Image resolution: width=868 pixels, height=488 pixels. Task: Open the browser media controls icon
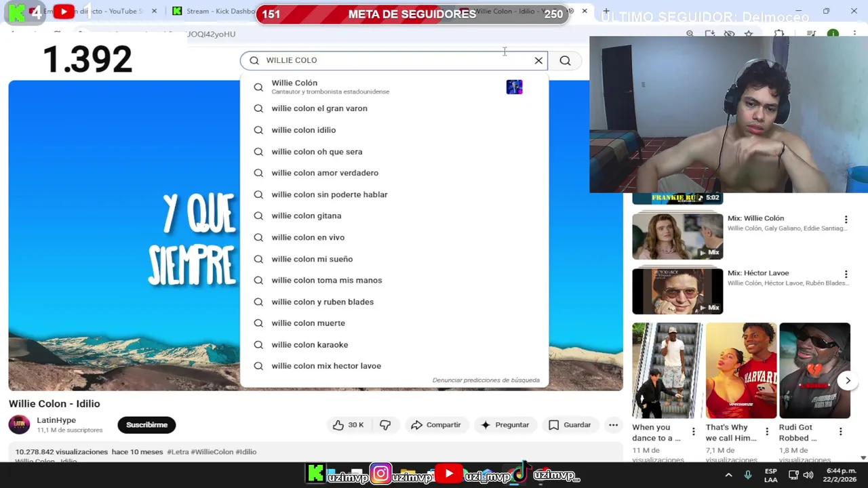[x=811, y=33]
